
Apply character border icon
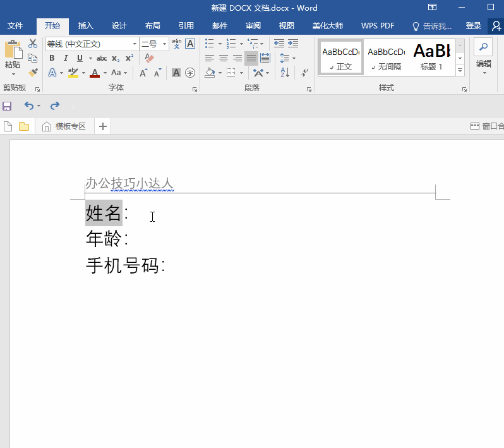[x=190, y=44]
